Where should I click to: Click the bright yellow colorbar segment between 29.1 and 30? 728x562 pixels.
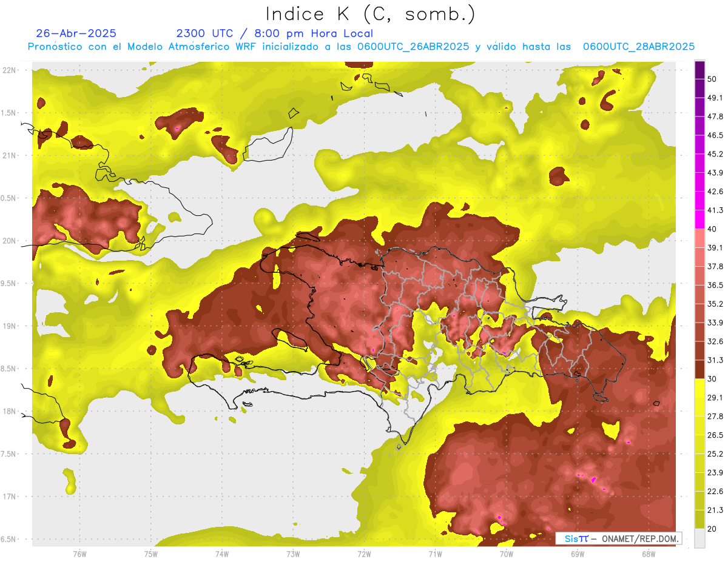pos(699,389)
